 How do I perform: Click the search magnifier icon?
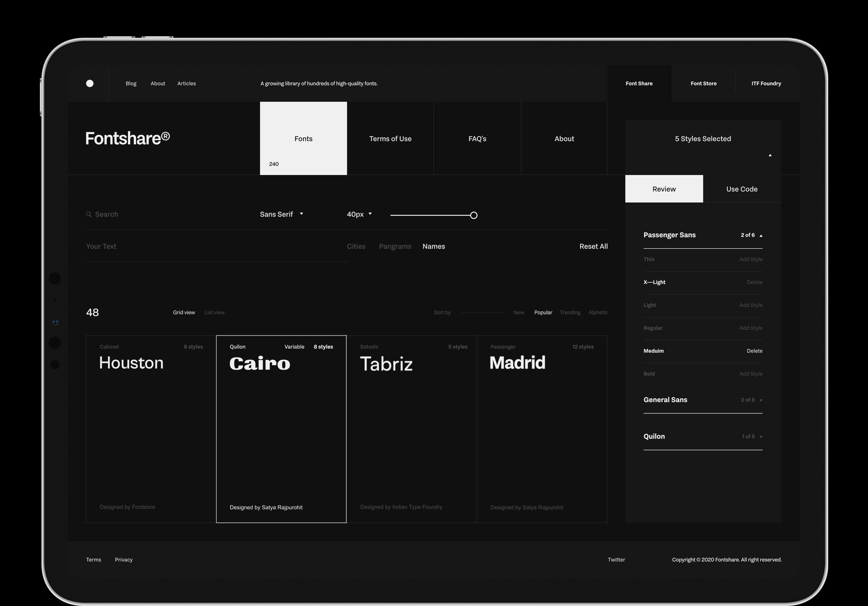tap(89, 214)
